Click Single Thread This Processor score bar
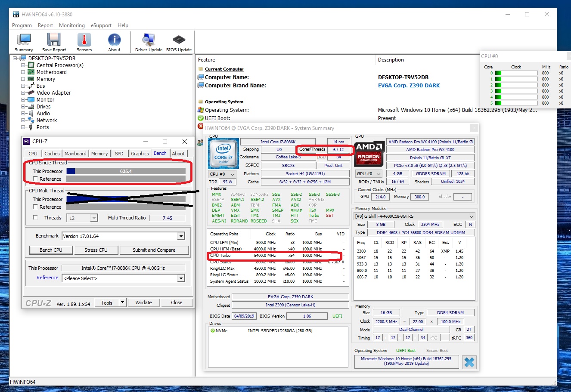 (126, 171)
